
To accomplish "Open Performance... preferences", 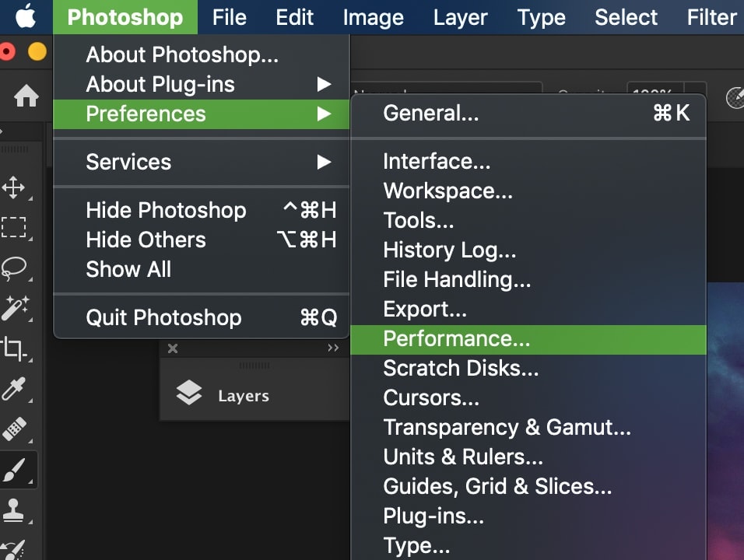I will click(x=528, y=340).
